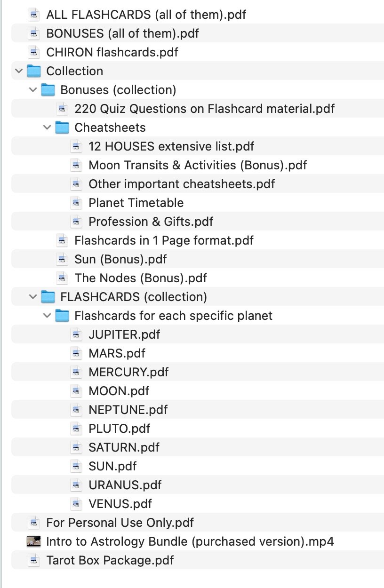Screen dimensions: 384x588
Task: Collapse the FLASHCARDS (collection) folder chevron
Action: pyautogui.click(x=32, y=297)
